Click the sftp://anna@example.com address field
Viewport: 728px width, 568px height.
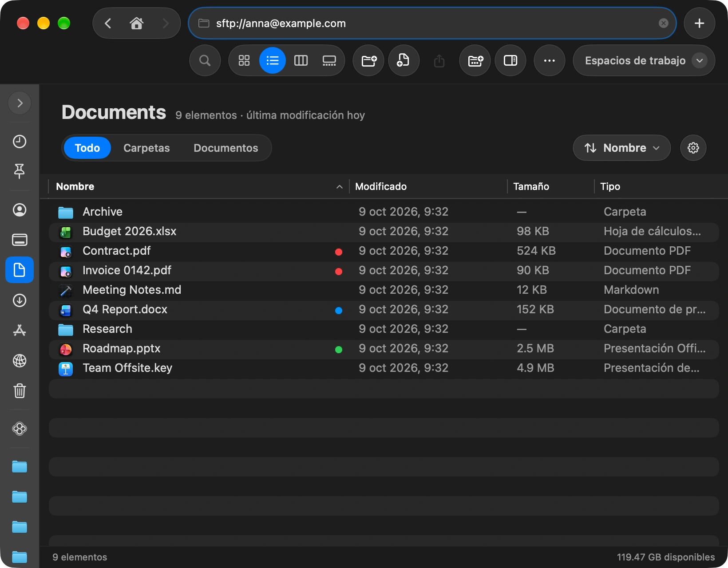tap(432, 23)
